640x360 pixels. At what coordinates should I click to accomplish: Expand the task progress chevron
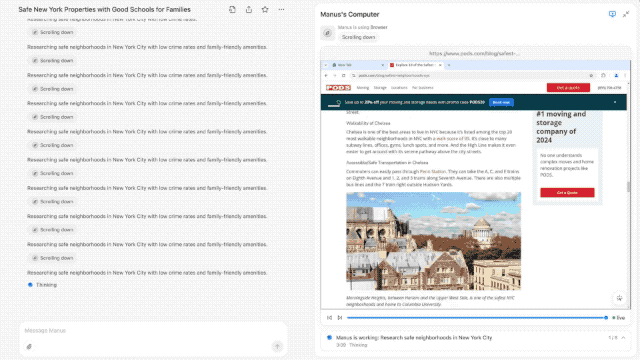pos(623,338)
